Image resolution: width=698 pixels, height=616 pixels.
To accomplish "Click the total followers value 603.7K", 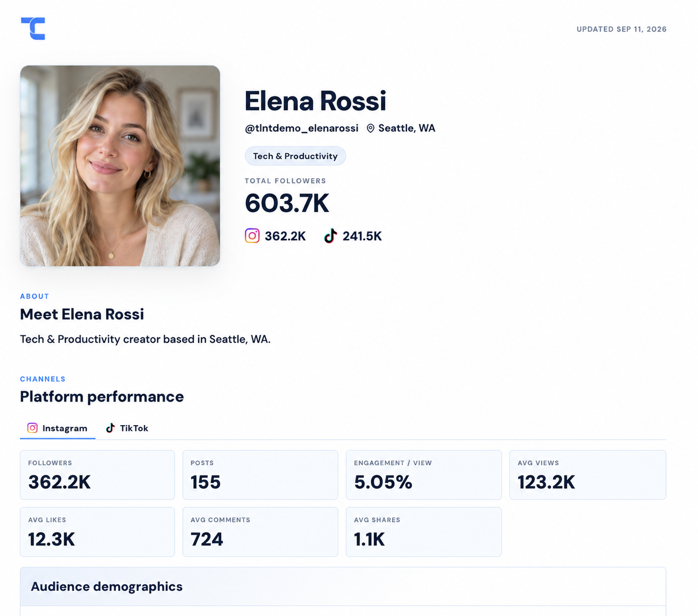I will (287, 203).
